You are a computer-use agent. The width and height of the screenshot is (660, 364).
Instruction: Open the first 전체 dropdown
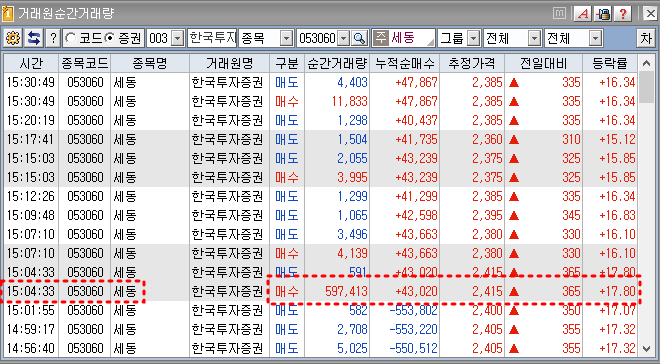[x=535, y=39]
